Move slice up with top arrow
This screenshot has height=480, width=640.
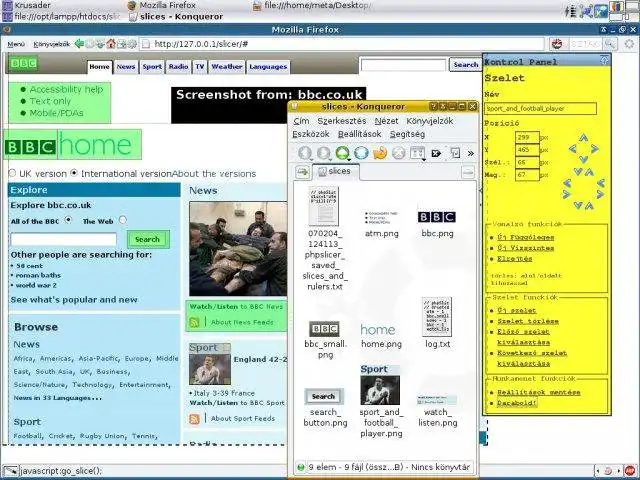pos(583,138)
